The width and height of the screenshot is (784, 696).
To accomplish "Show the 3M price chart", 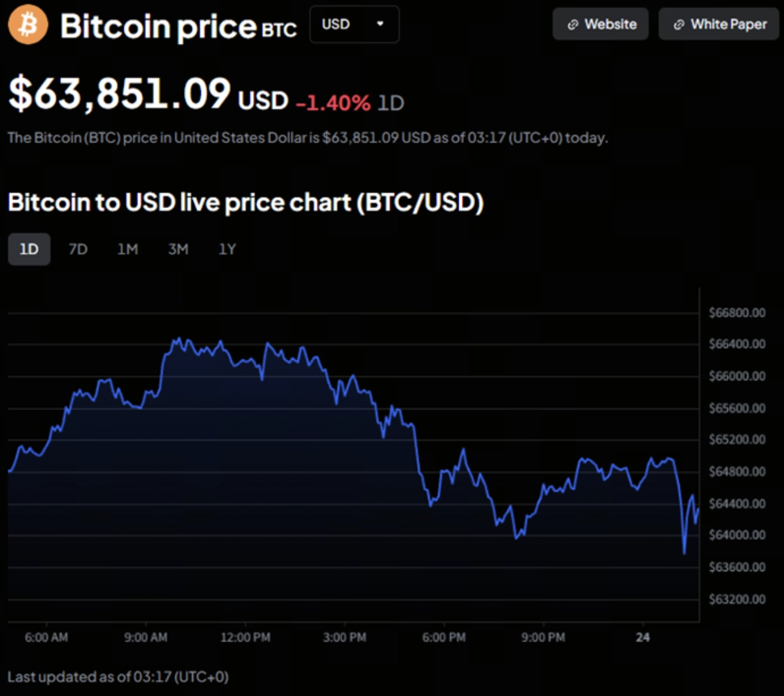I will tap(177, 249).
